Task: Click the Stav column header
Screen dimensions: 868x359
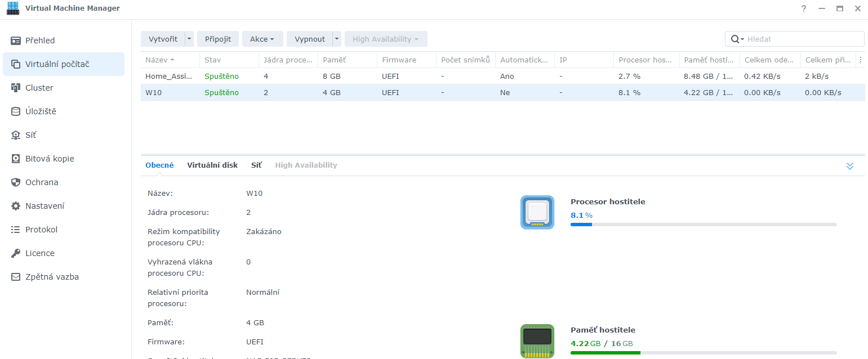Action: [x=229, y=60]
